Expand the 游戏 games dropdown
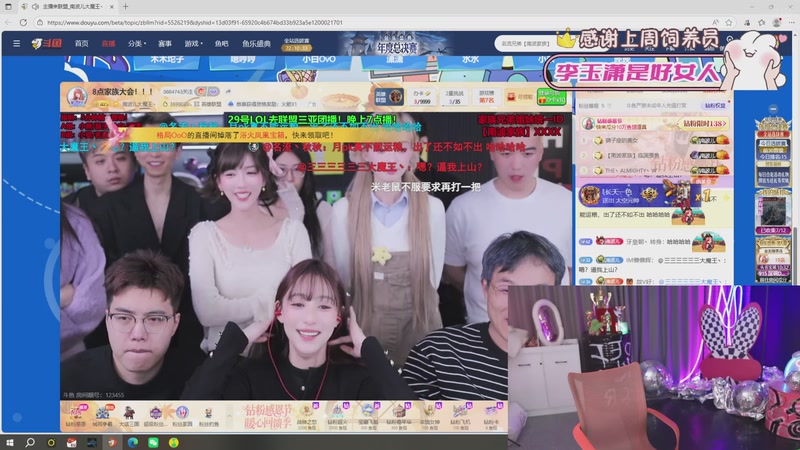This screenshot has width=800, height=450. tap(193, 43)
